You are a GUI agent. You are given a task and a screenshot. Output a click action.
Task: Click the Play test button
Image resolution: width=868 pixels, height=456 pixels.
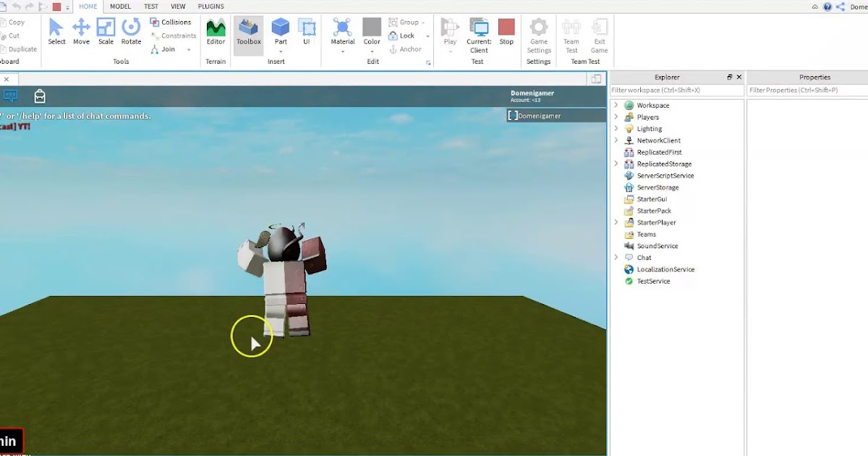point(450,33)
